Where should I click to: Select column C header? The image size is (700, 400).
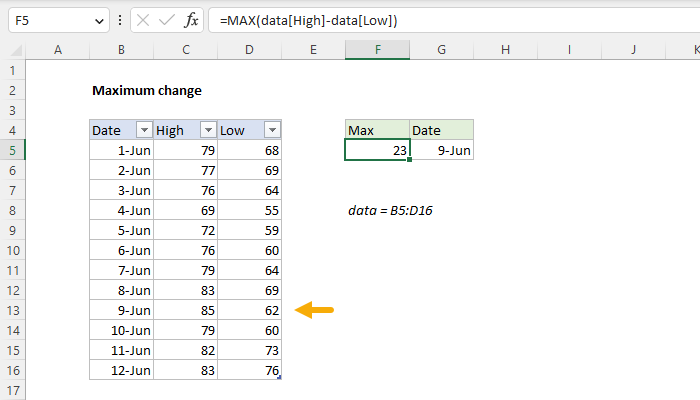[x=186, y=50]
